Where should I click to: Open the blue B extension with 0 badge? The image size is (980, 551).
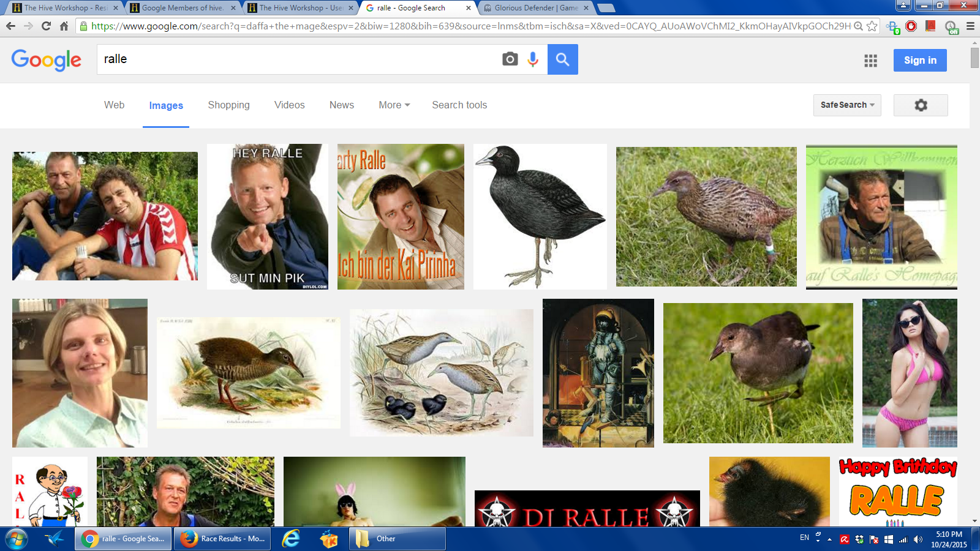tap(893, 26)
